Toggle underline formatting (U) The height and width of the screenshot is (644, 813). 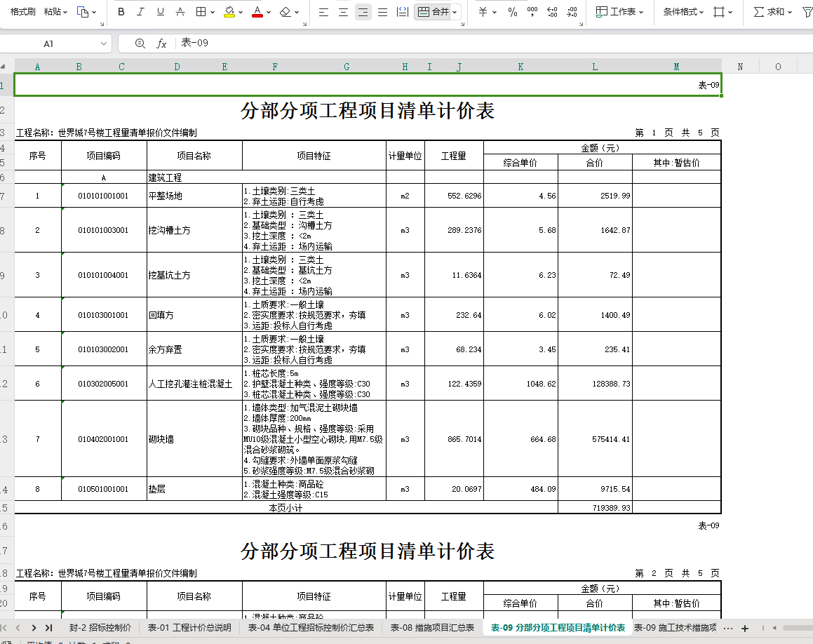(160, 11)
